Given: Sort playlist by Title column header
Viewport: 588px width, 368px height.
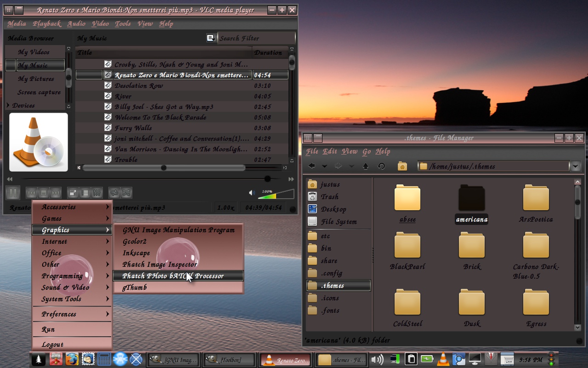Looking at the screenshot, I should [164, 52].
